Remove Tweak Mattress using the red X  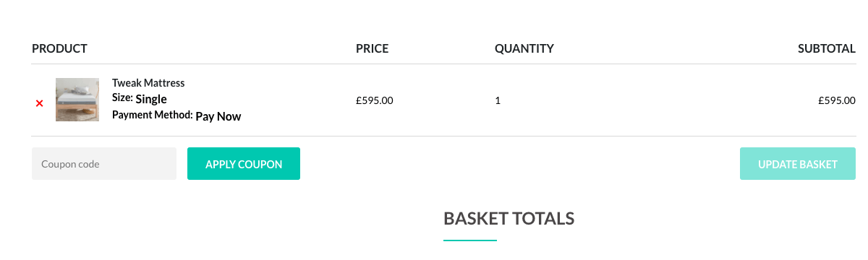(x=40, y=103)
